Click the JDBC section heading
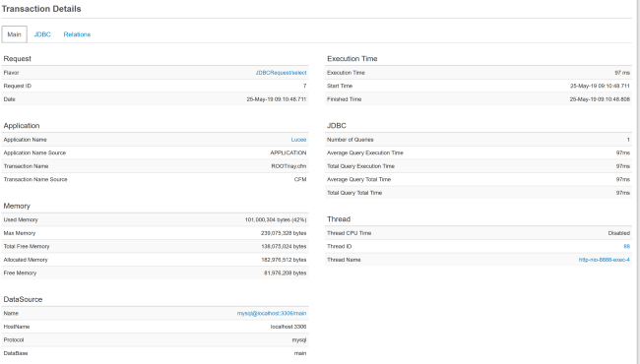This screenshot has width=640, height=364. [337, 126]
